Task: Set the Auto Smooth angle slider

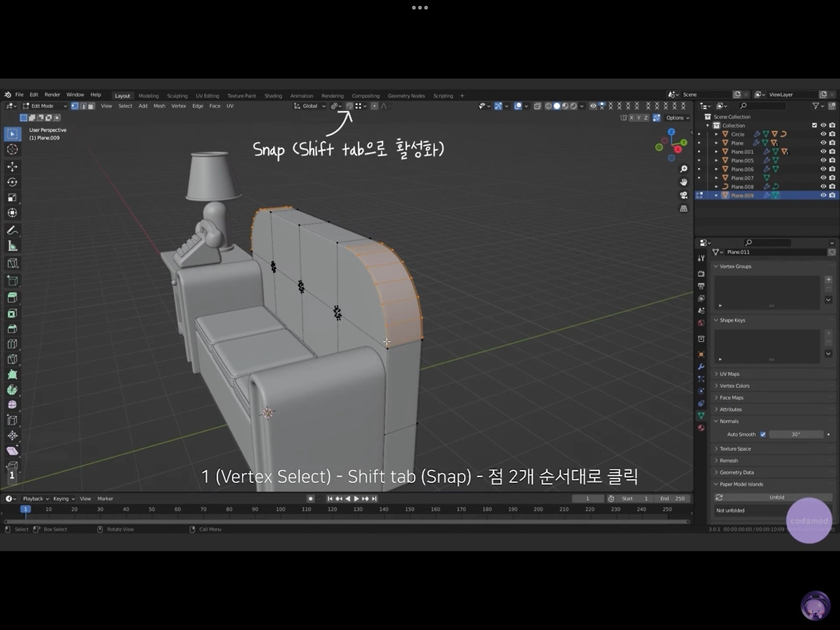Action: (x=796, y=434)
